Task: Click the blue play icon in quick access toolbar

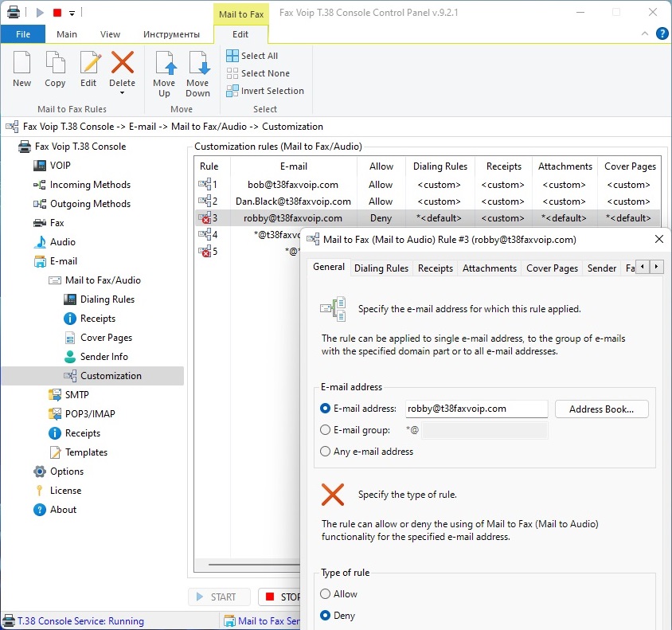Action: tap(40, 13)
